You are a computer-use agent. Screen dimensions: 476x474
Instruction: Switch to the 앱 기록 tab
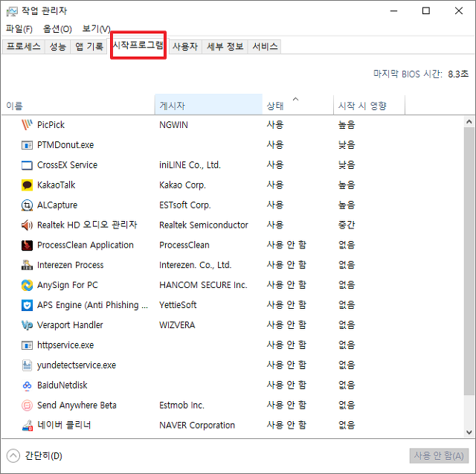pos(89,46)
